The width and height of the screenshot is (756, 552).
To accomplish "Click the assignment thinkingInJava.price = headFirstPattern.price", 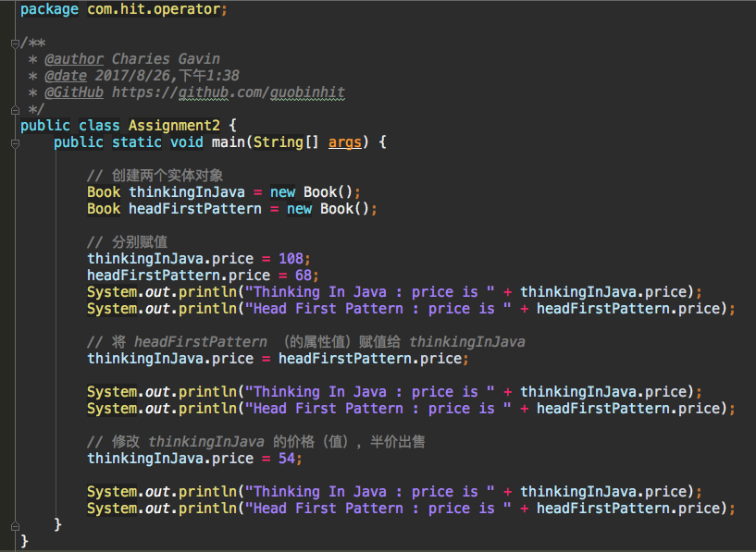I will (x=278, y=358).
